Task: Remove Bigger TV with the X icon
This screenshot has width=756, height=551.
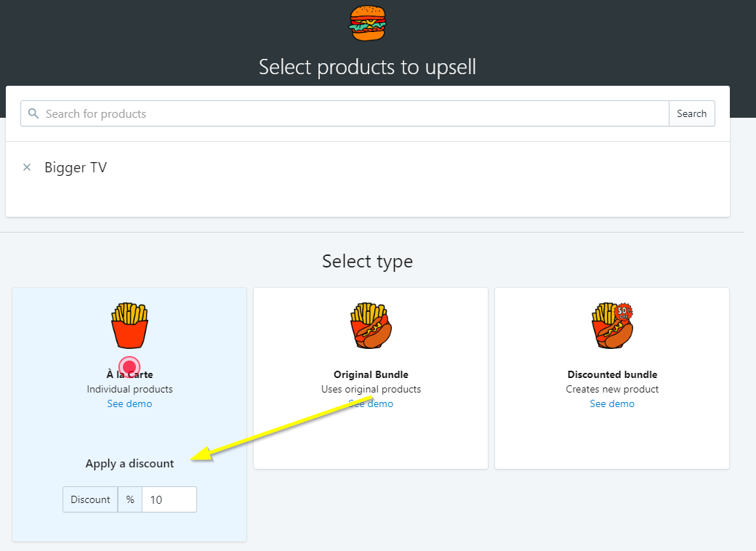Action: 27,167
